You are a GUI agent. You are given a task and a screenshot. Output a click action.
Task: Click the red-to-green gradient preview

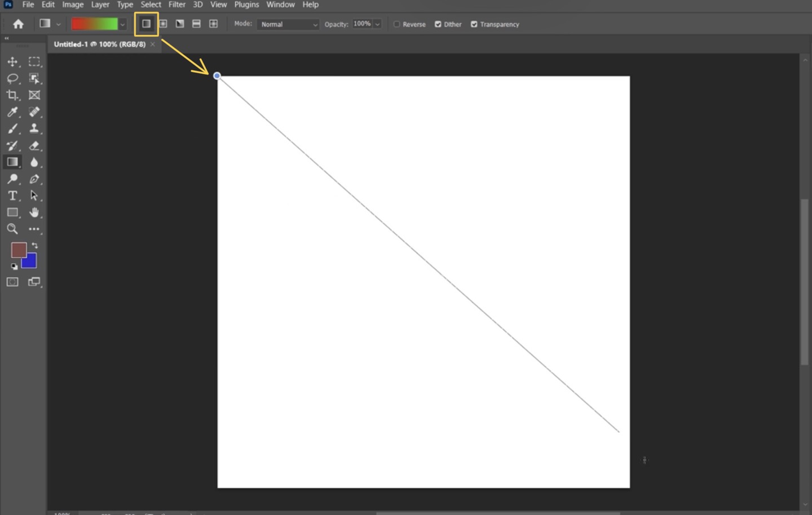tap(94, 24)
